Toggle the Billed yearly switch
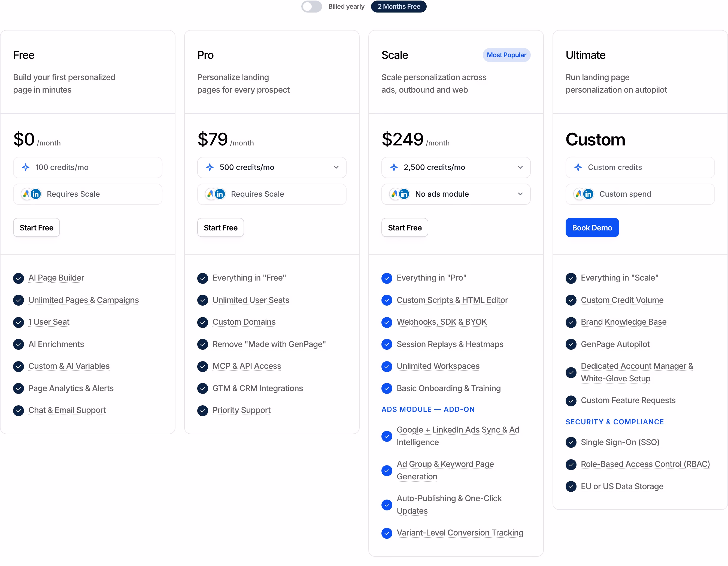The width and height of the screenshot is (728, 566). 311,6
